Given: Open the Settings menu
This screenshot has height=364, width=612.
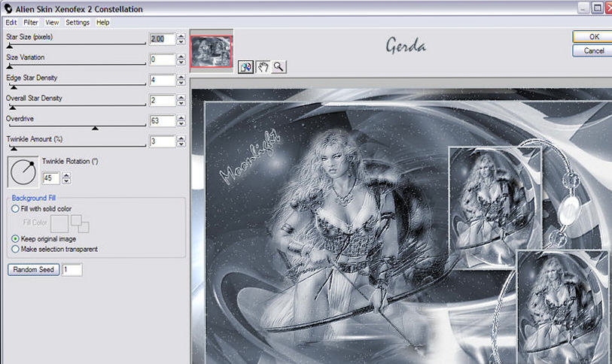Looking at the screenshot, I should [78, 23].
